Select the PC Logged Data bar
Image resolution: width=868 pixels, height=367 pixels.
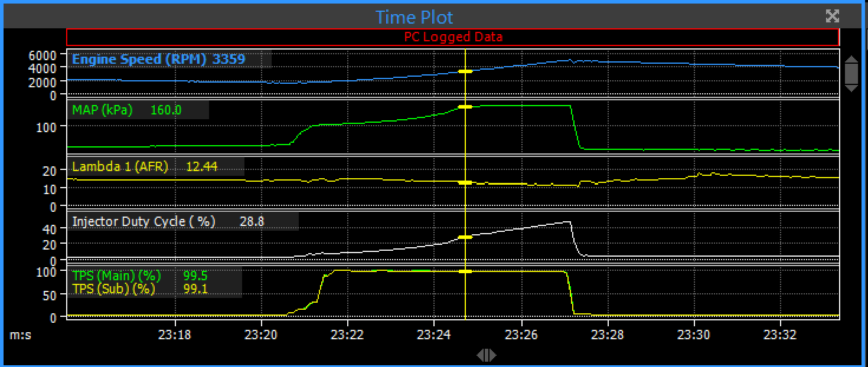pos(453,37)
